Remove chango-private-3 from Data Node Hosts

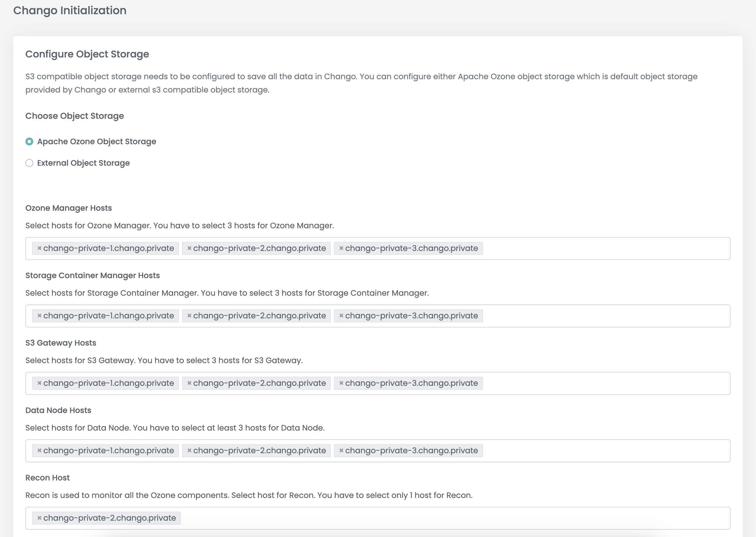[341, 451]
